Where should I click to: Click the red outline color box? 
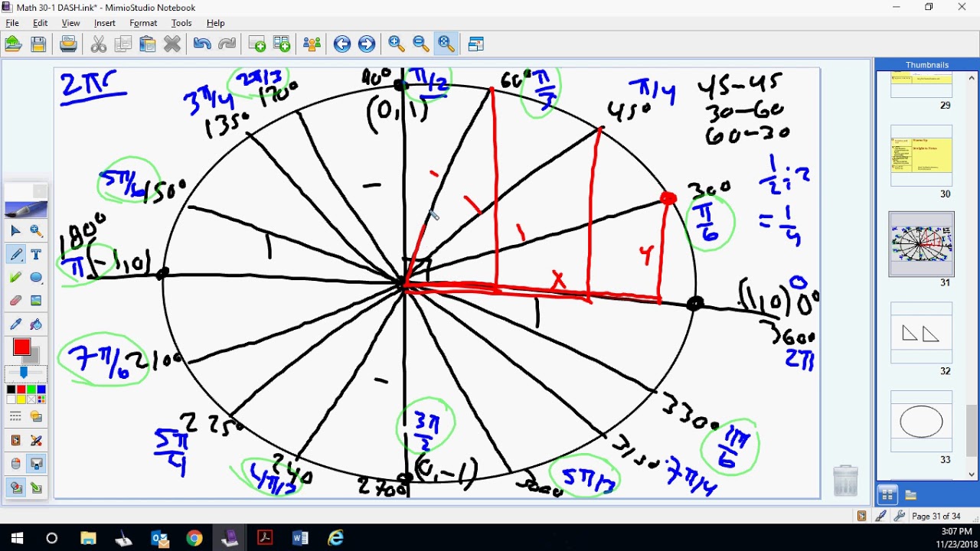click(21, 348)
